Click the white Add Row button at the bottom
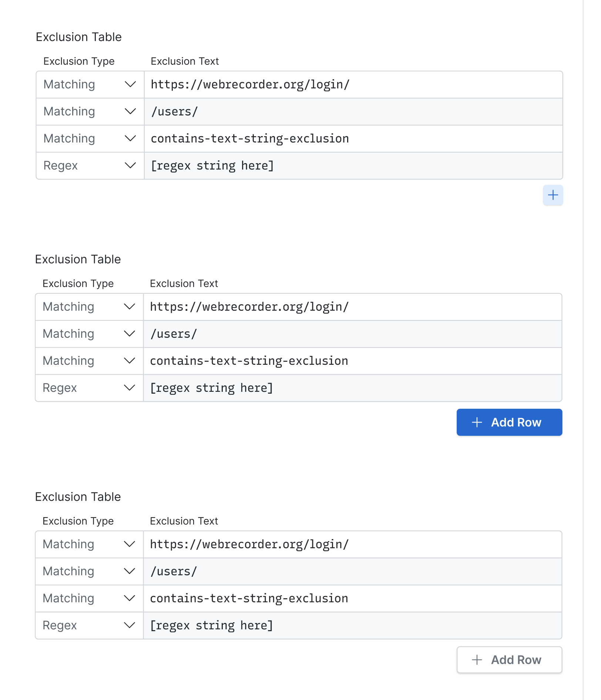The height and width of the screenshot is (700, 601). [509, 660]
